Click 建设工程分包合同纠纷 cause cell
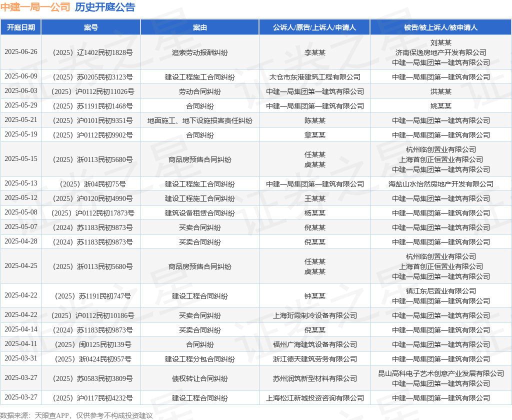This screenshot has width=512, height=420. tap(200, 359)
